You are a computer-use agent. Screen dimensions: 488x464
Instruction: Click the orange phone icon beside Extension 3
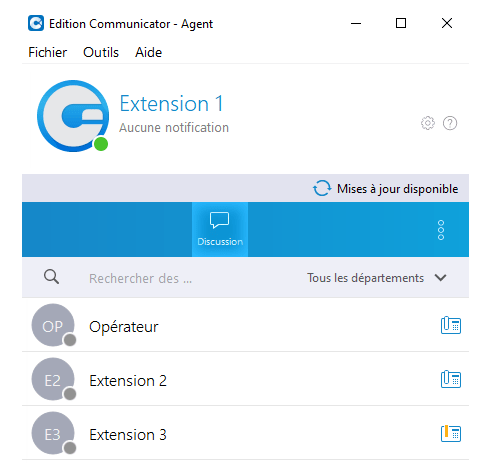[x=451, y=433]
